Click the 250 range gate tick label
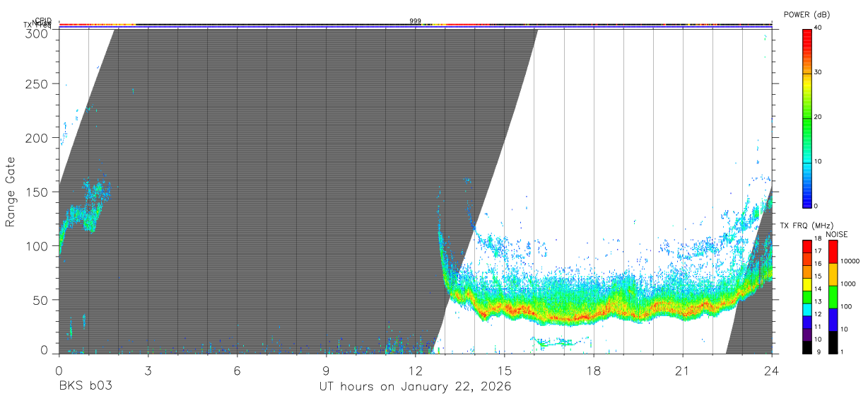The height and width of the screenshot is (401, 868). pyautogui.click(x=38, y=84)
